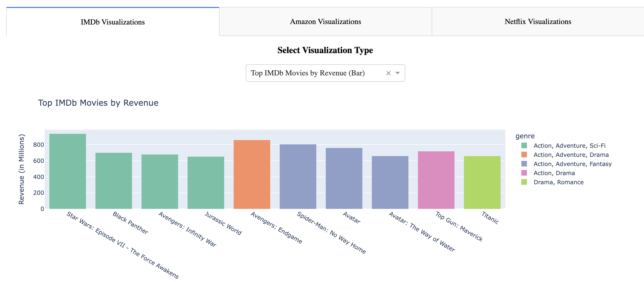The image size is (644, 282).
Task: Open the Top IMDb Movies by Revenue dropdown
Action: click(x=325, y=73)
